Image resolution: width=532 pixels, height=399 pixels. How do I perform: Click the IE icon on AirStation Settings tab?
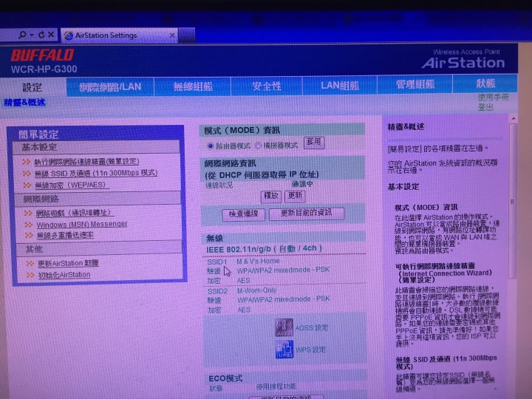(x=69, y=35)
